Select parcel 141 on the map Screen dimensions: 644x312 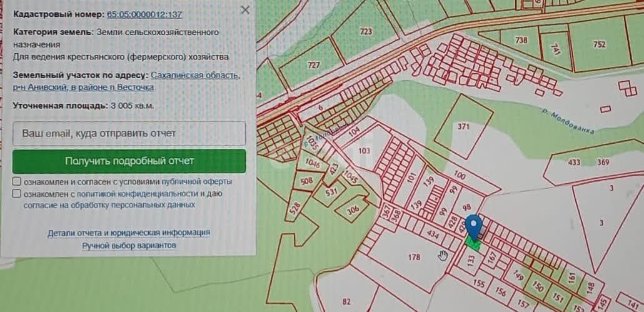pos(633,304)
